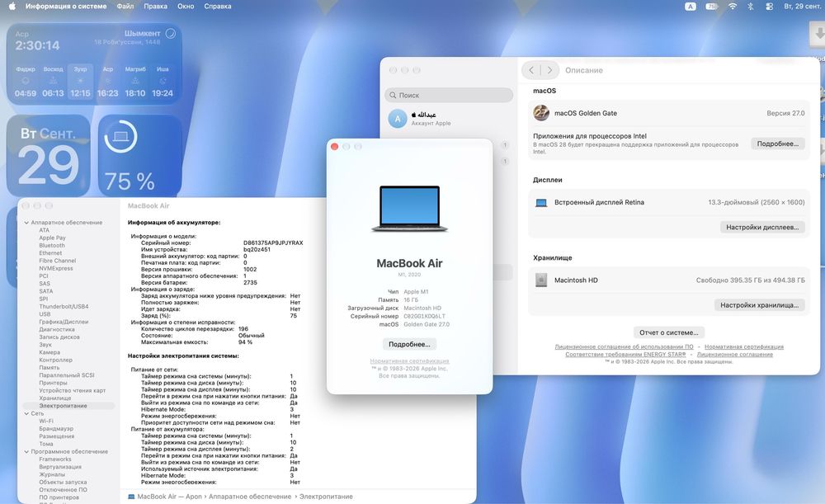
Task: Click the keyboard input source icon
Action: (x=691, y=7)
